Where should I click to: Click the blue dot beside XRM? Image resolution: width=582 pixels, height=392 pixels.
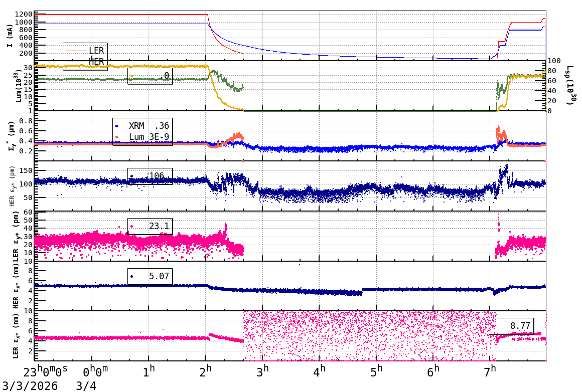[x=117, y=126]
